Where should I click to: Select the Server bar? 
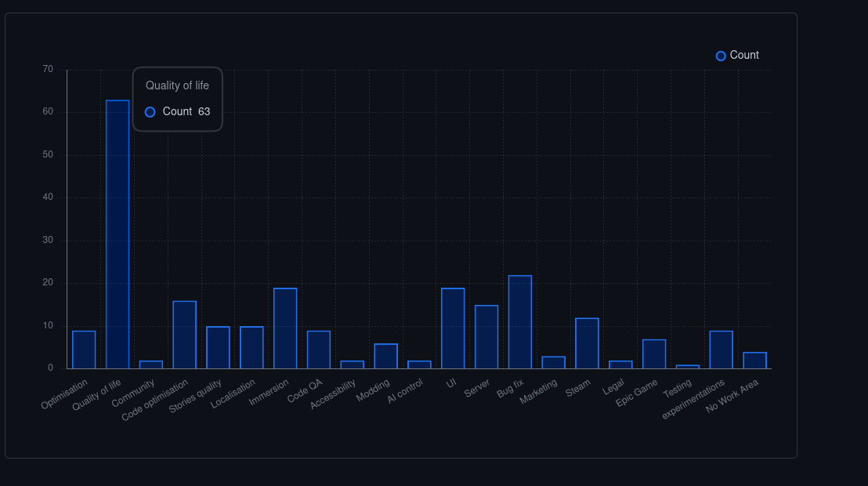coord(486,337)
